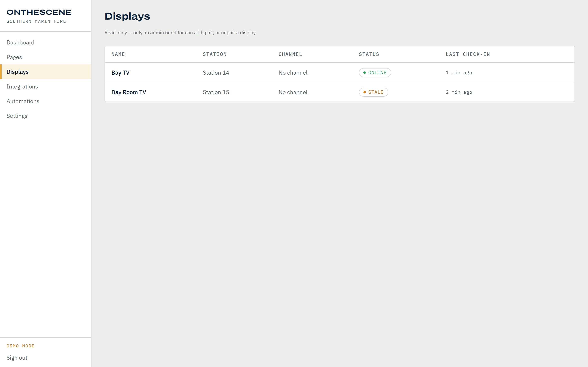Click the STATUS column header
588x367 pixels.
369,54
